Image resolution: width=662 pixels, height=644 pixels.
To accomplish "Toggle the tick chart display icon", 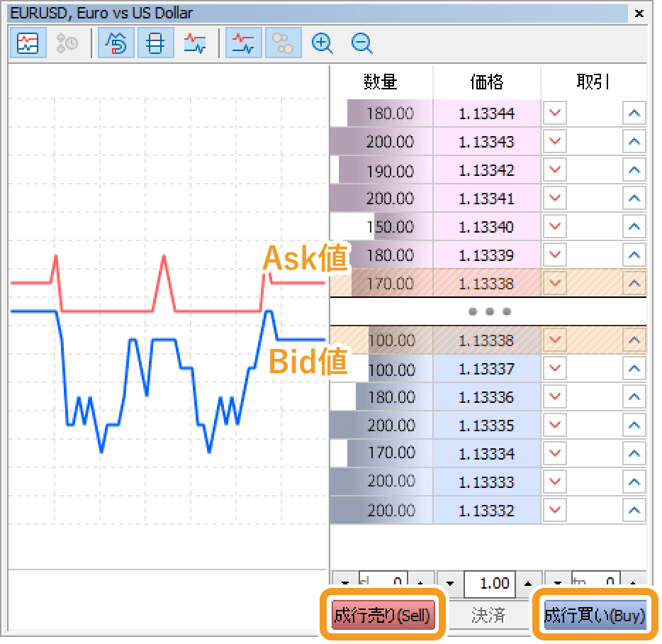I will [28, 43].
